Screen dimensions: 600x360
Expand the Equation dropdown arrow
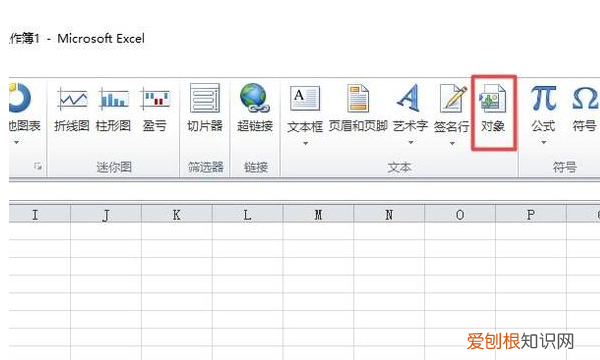[x=544, y=143]
